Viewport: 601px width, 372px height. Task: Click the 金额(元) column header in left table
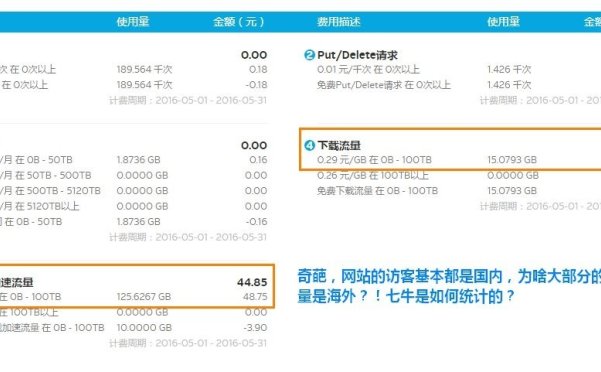point(239,22)
